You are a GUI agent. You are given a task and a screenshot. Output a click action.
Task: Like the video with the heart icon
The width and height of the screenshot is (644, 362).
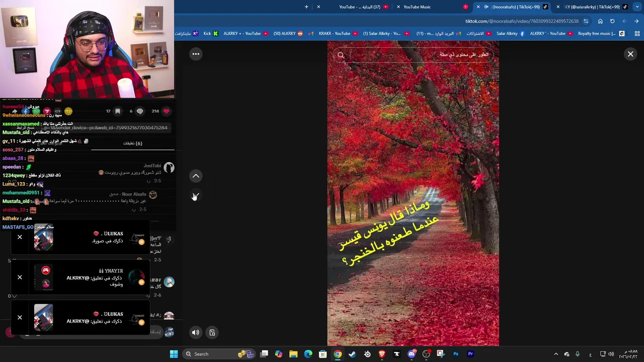(x=167, y=111)
